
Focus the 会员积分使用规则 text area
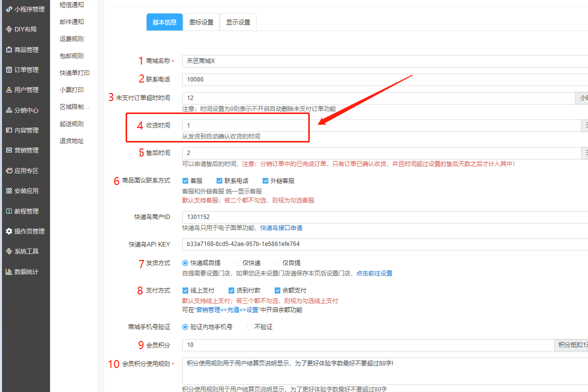tap(380, 370)
